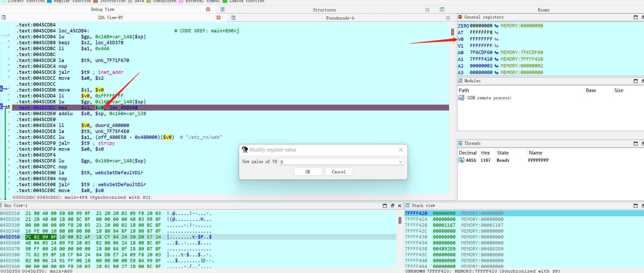Click the inet_addr comment label

[x=111, y=72]
